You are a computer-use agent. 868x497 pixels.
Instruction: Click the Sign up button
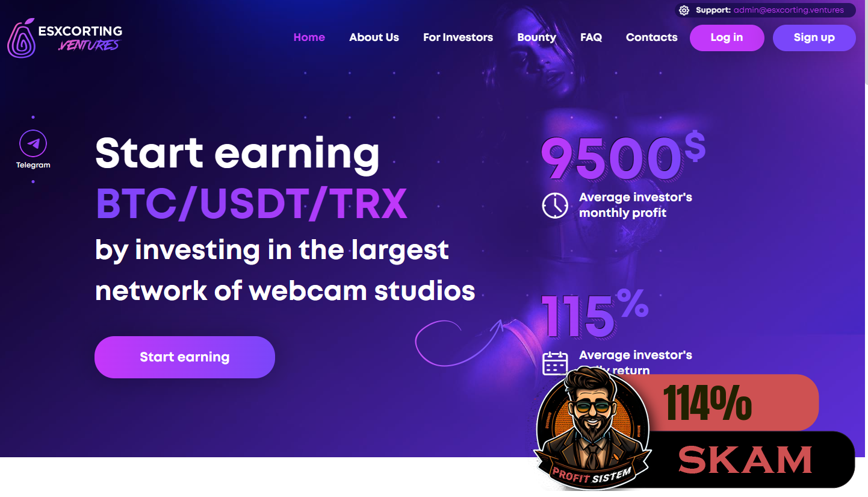click(x=814, y=37)
